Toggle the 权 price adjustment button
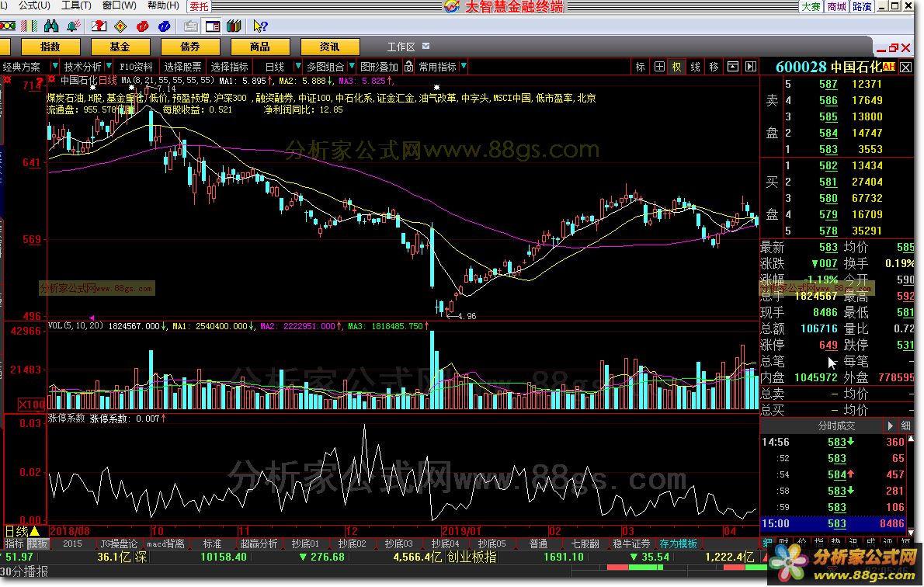 [x=676, y=67]
